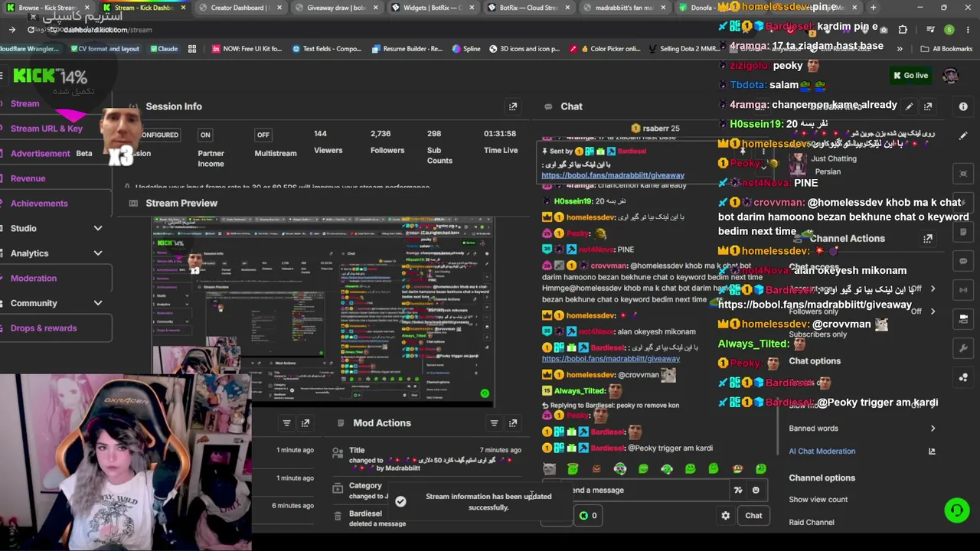This screenshot has width=980, height=551.
Task: Click Show view count option
Action: pyautogui.click(x=818, y=500)
